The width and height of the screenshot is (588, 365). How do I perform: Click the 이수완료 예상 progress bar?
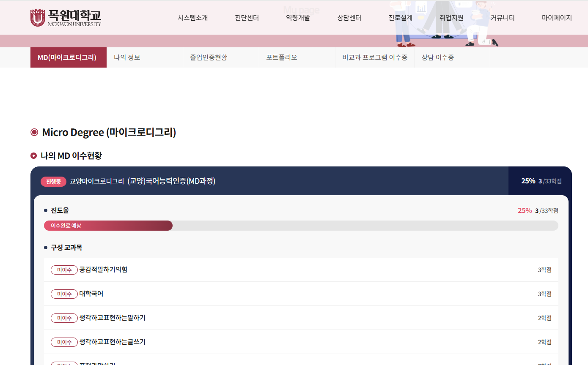(108, 226)
